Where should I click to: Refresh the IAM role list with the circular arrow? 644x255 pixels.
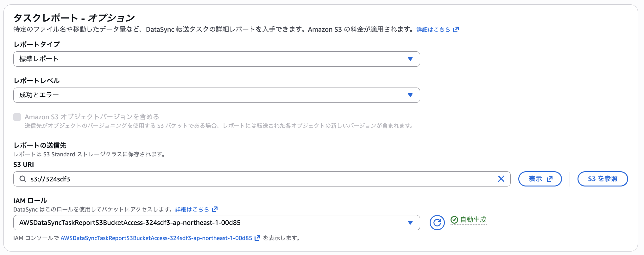[437, 223]
